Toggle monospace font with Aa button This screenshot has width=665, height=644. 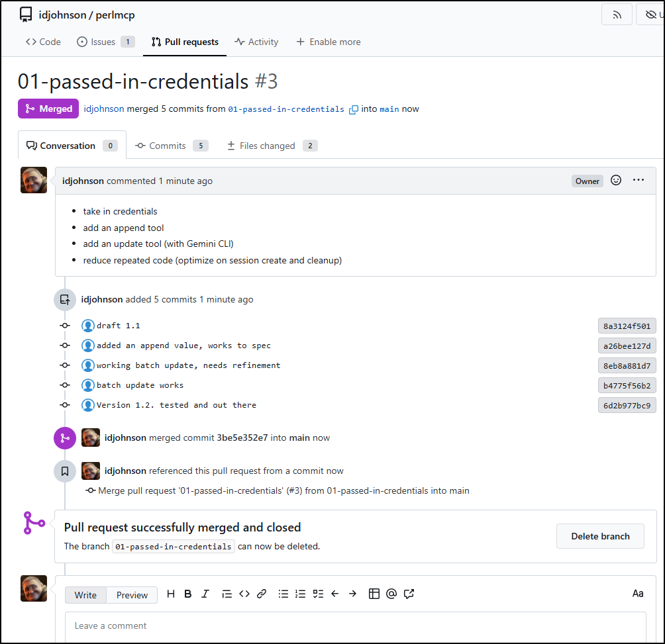(x=637, y=594)
